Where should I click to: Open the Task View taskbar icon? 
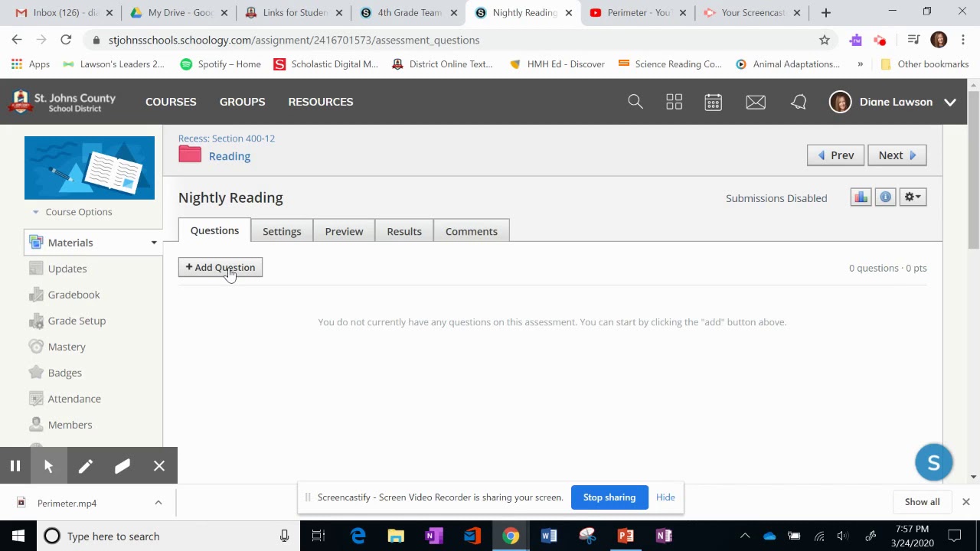tap(318, 536)
